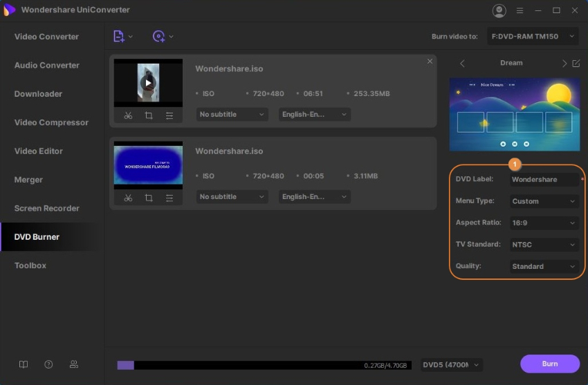Switch to the Video Converter tab
Viewport: 588px width, 385px height.
[x=46, y=37]
